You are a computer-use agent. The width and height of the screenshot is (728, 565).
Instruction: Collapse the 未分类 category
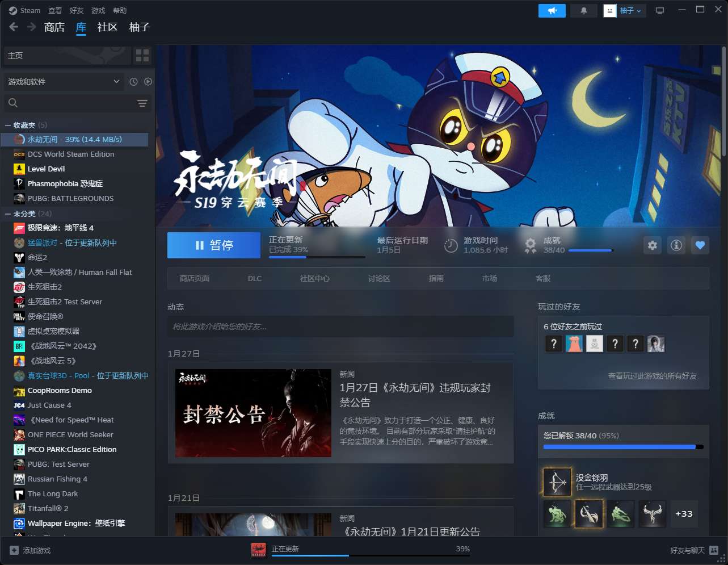[x=8, y=214]
